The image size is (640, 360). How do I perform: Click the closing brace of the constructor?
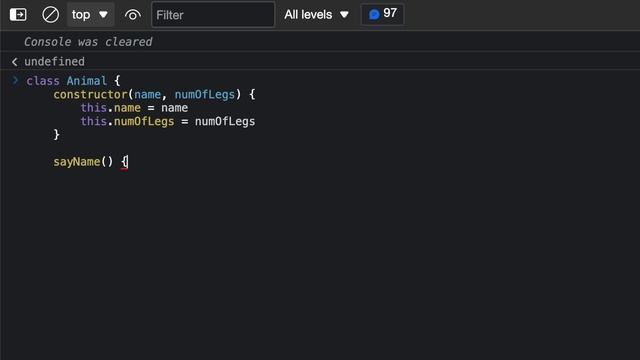56,135
